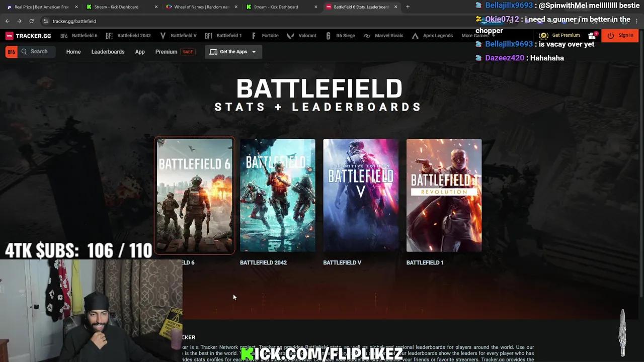Focus the player Search field
644x362 pixels.
(36, 52)
